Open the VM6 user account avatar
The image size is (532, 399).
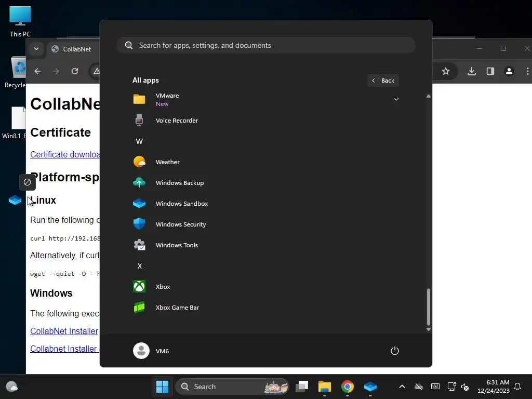click(x=141, y=351)
